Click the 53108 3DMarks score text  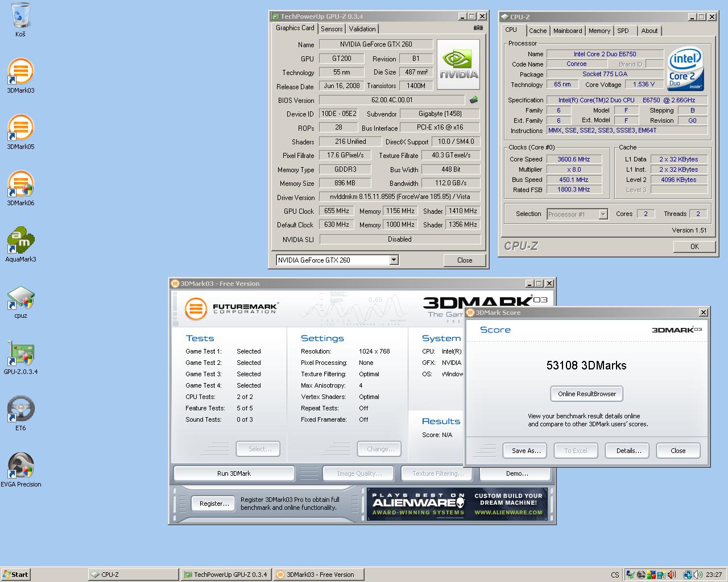586,365
